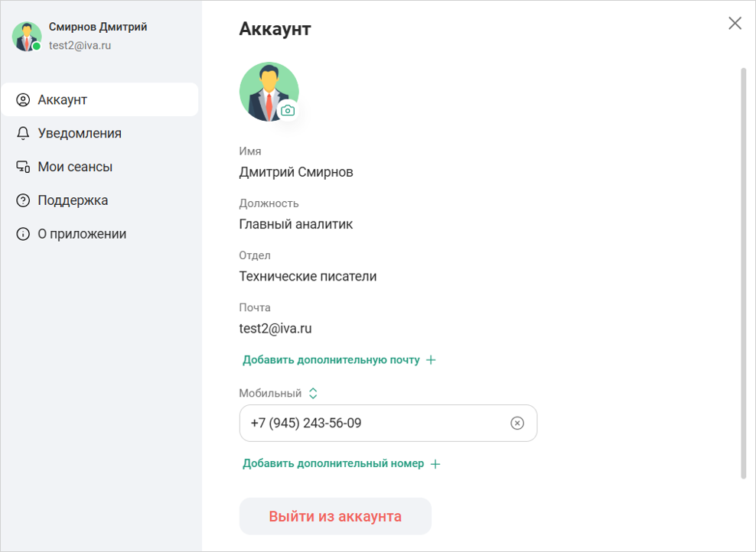This screenshot has width=756, height=552.
Task: Click the plus icon next to Добавить дополнительный номер
Action: [x=436, y=463]
